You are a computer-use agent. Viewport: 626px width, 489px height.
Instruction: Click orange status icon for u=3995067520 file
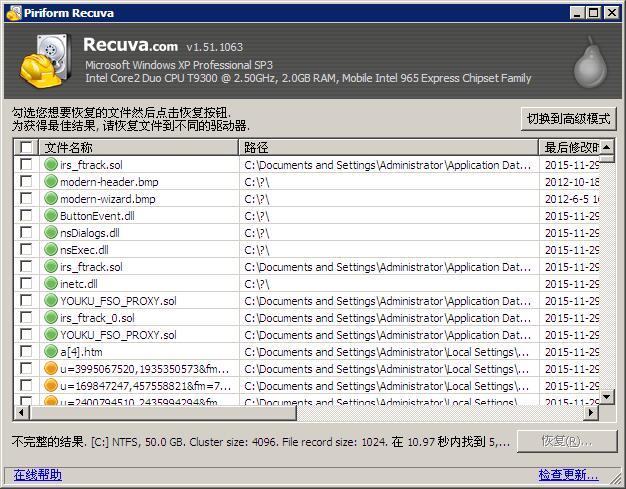tap(51, 369)
